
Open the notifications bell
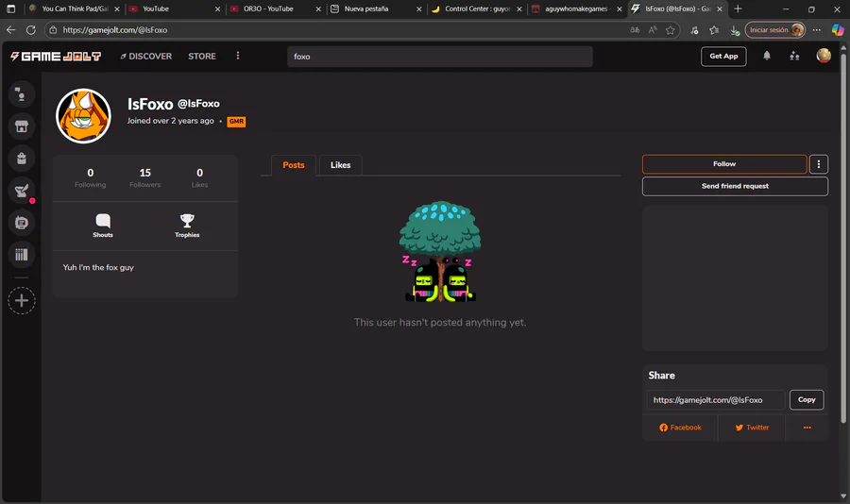click(x=767, y=56)
